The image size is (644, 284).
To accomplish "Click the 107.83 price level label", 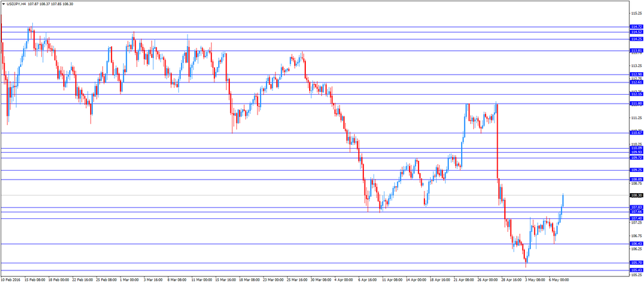I will point(636,207).
